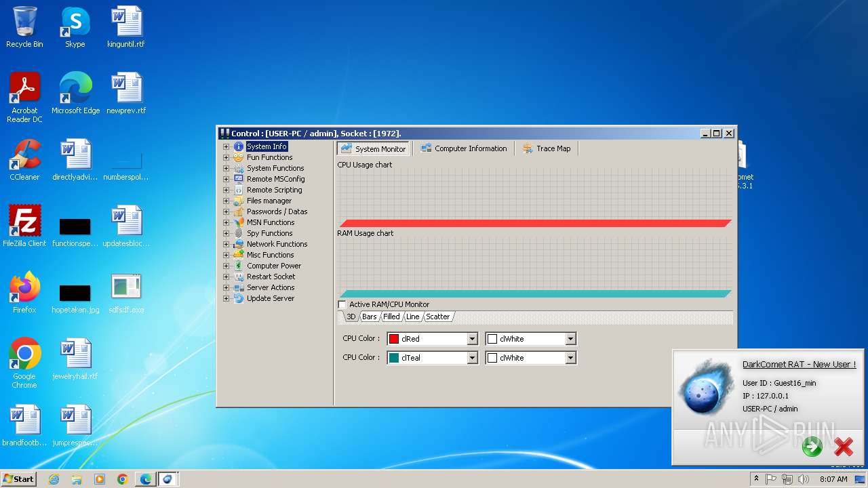Image resolution: width=868 pixels, height=488 pixels.
Task: Open the Trace Map tab
Action: [x=547, y=148]
